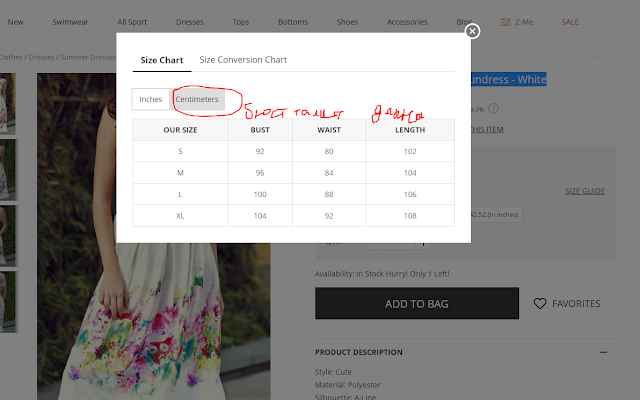Click length value 108
The height and width of the screenshot is (400, 640).
coord(410,216)
